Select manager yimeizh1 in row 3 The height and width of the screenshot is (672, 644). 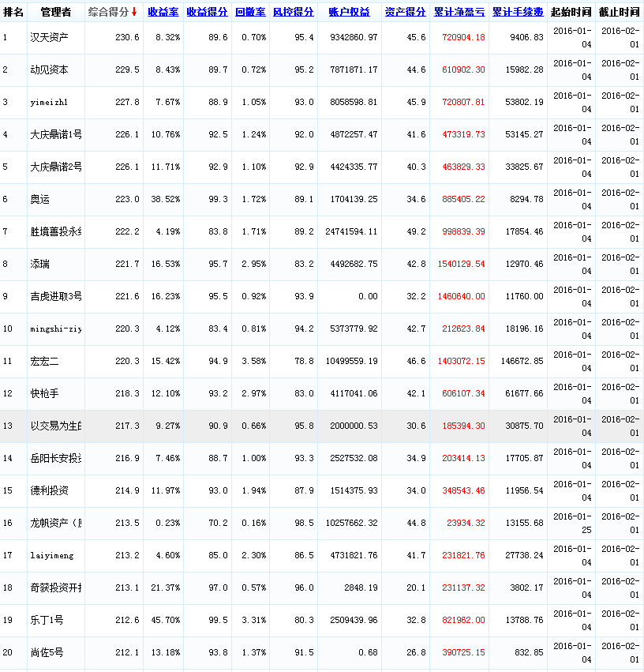pos(49,102)
